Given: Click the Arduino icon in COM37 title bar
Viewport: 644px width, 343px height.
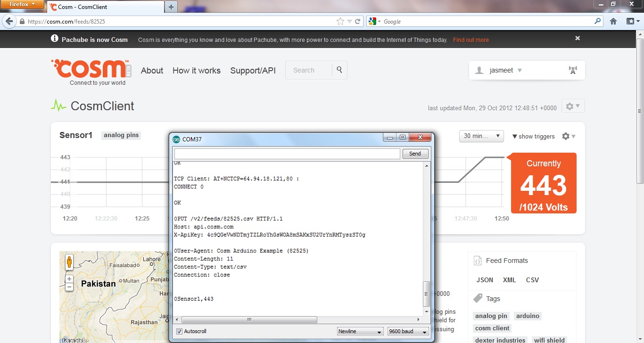Looking at the screenshot, I should coord(176,139).
